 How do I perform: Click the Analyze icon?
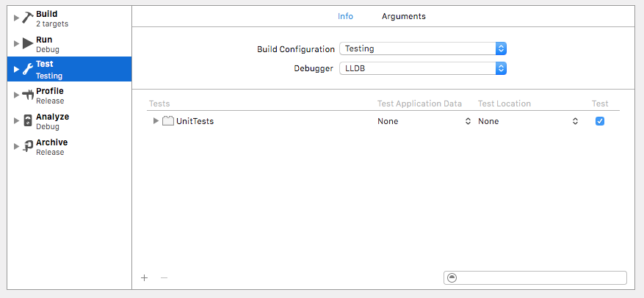[x=27, y=120]
